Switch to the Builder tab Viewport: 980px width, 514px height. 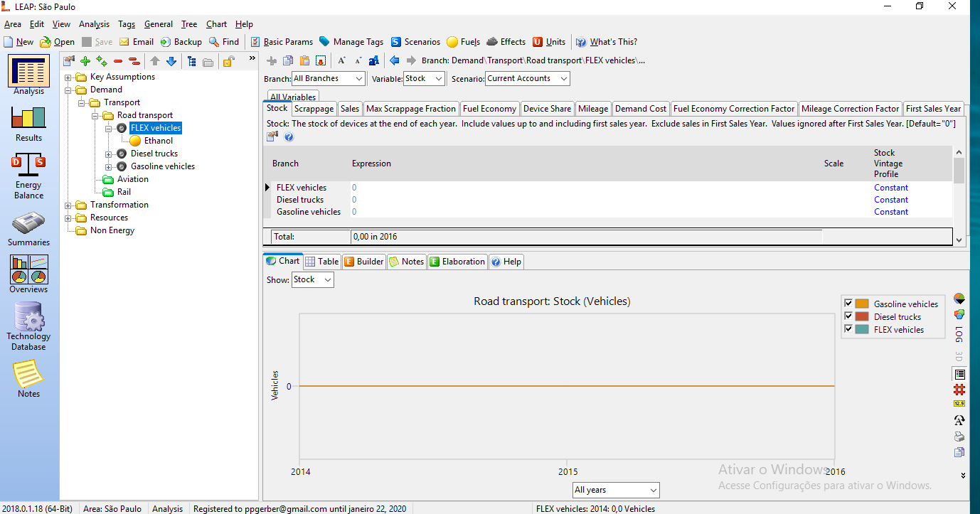tap(364, 262)
